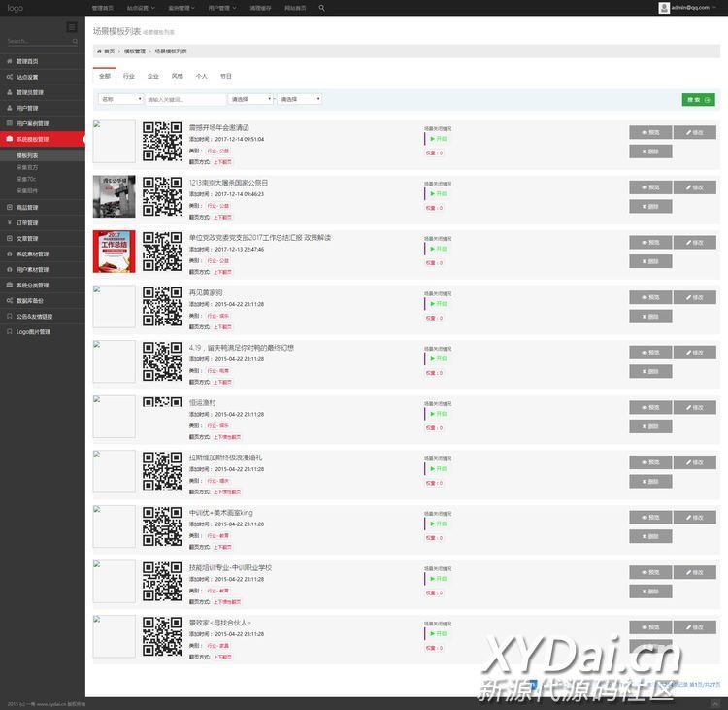
Task: Open 网站首页 link in the top bar
Action: 295,8
